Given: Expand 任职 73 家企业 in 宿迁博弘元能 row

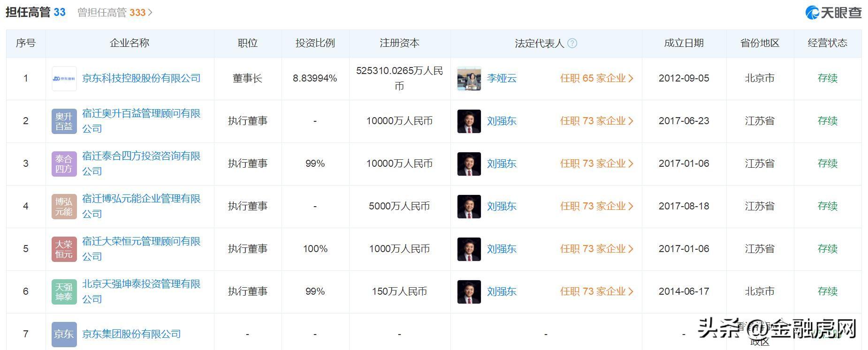Looking at the screenshot, I should point(597,206).
